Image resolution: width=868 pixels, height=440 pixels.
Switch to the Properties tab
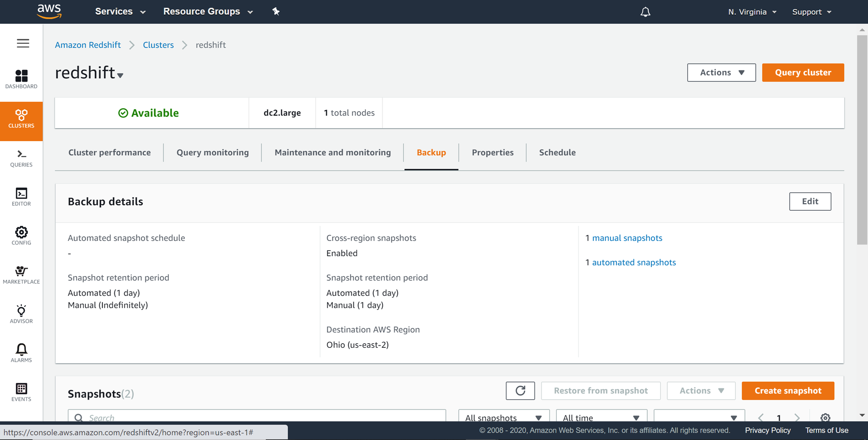coord(493,152)
